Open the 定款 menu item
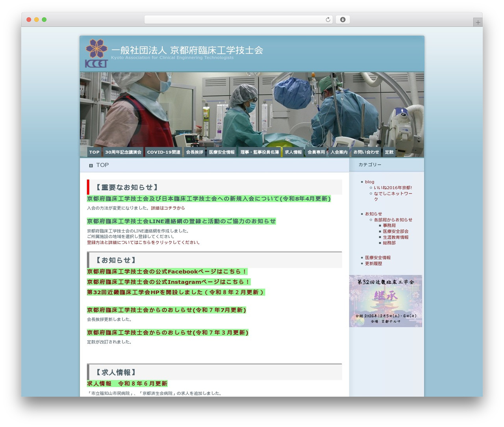504x427 pixels. coord(389,152)
